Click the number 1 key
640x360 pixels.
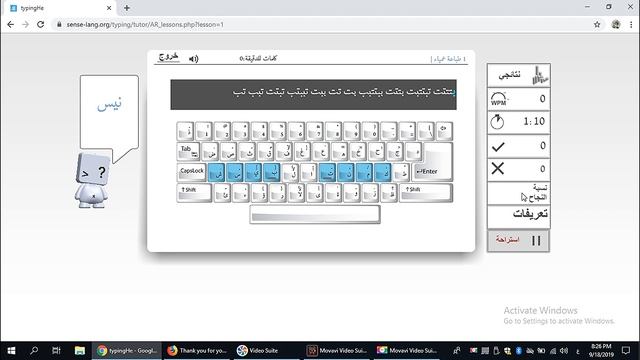pyautogui.click(x=204, y=131)
